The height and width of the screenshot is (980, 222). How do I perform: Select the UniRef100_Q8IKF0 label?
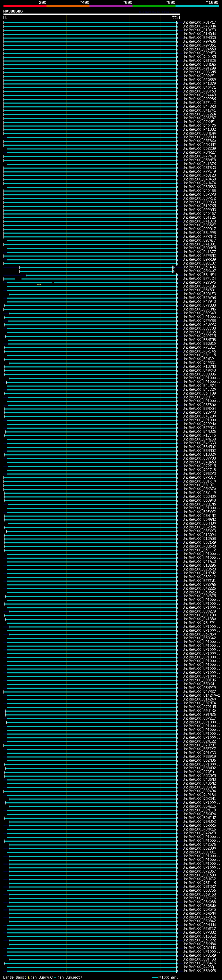[199, 481]
